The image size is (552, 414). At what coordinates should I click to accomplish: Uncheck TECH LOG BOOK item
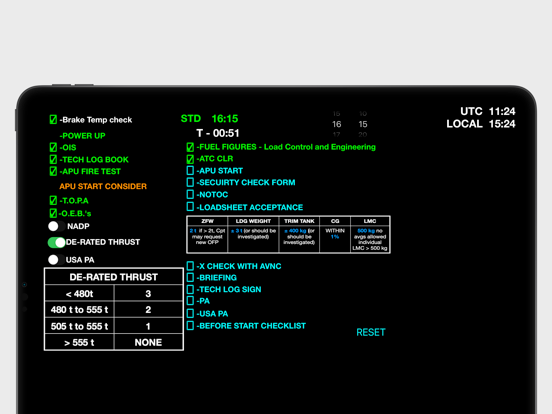pyautogui.click(x=53, y=159)
